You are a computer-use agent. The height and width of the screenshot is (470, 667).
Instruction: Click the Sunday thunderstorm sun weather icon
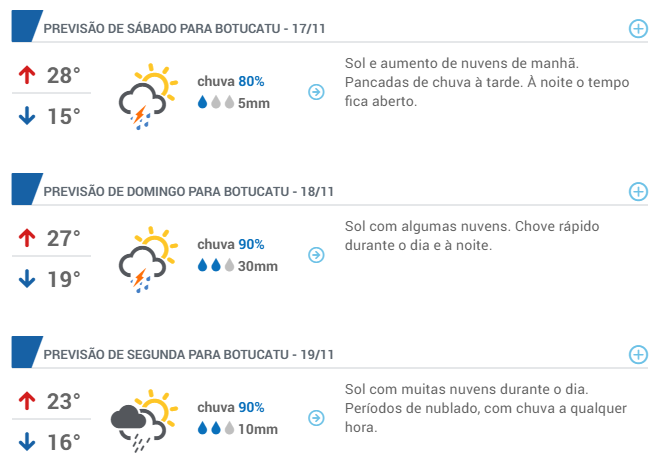coord(148,259)
